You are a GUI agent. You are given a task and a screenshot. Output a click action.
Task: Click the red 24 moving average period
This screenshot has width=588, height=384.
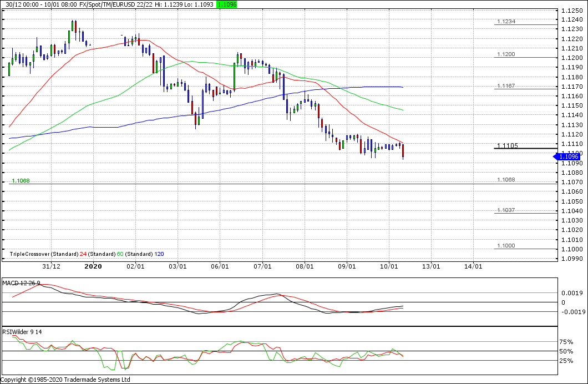pos(83,254)
